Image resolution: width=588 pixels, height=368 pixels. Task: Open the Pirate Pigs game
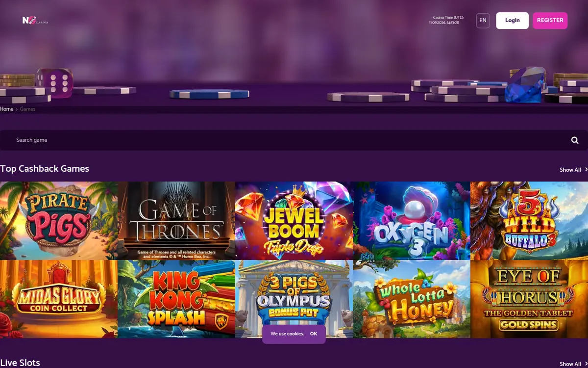(x=59, y=221)
